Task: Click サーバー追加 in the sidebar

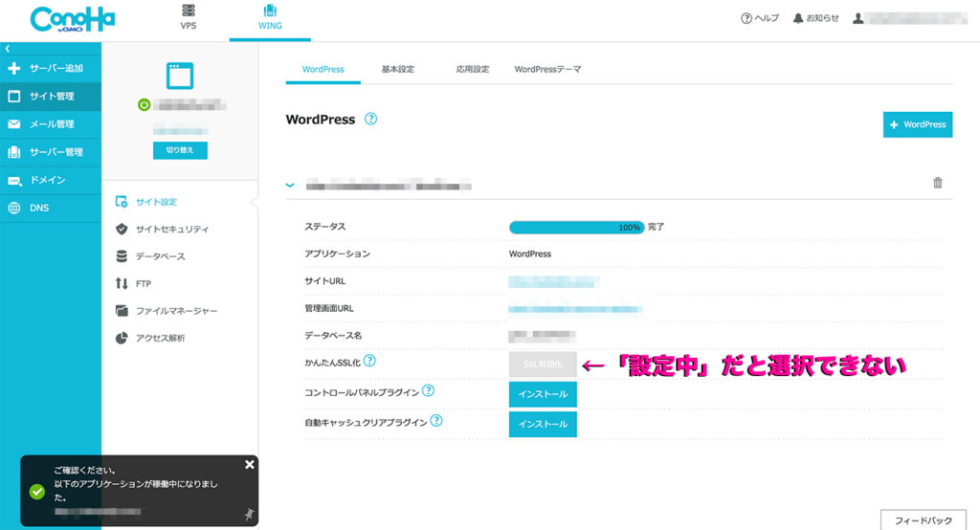Action: pyautogui.click(x=51, y=68)
